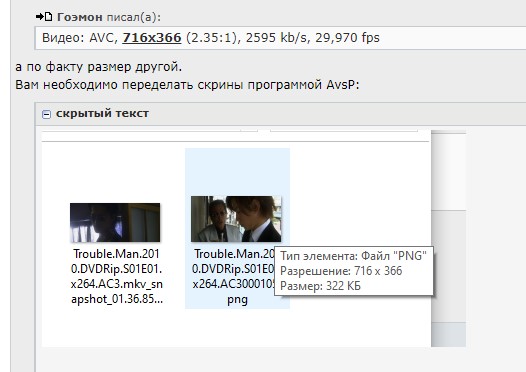Click tooltip line "Разрешение: 716 x 366"
Image resolution: width=526 pixels, height=372 pixels.
341,271
